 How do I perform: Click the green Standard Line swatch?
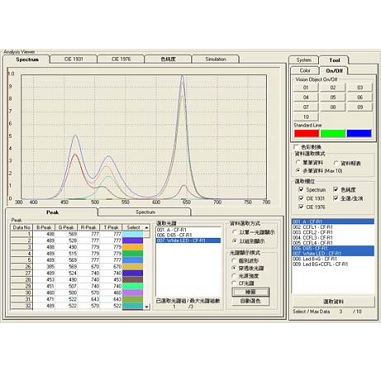[x=333, y=133]
